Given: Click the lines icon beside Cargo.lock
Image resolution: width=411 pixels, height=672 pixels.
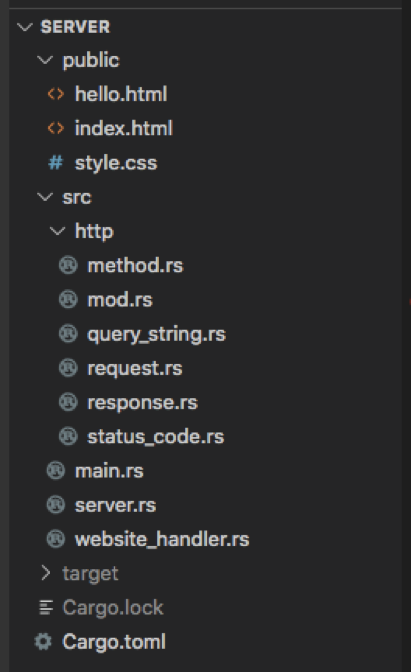Looking at the screenshot, I should click(x=46, y=607).
